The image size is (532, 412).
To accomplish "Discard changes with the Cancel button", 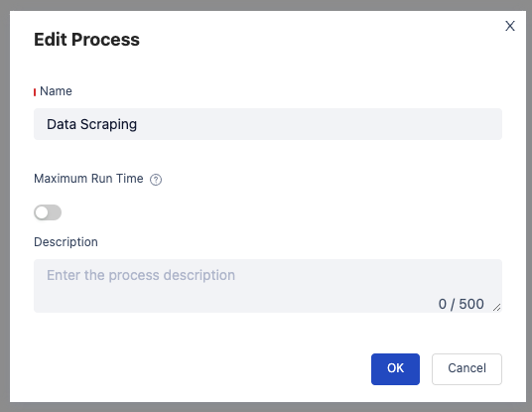I will pos(466,369).
